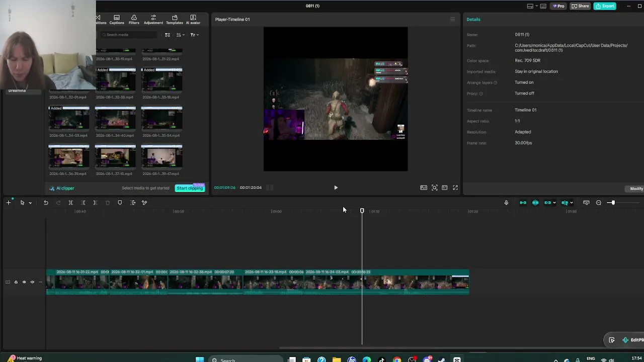644x362 pixels.
Task: Click the add track plus icon
Action: pyautogui.click(x=9, y=203)
